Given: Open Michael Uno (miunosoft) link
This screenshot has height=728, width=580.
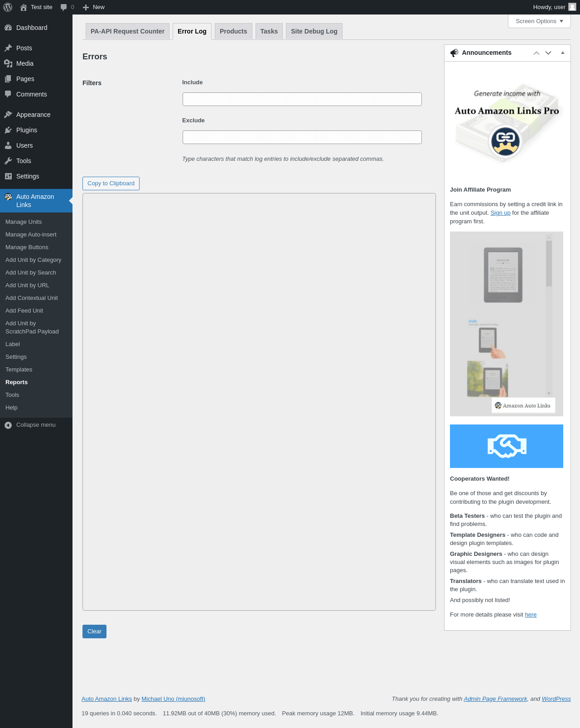Looking at the screenshot, I should click(173, 699).
